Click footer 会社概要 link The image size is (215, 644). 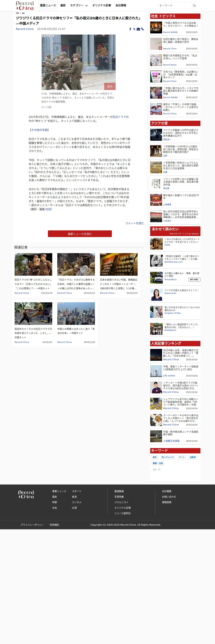167,491
